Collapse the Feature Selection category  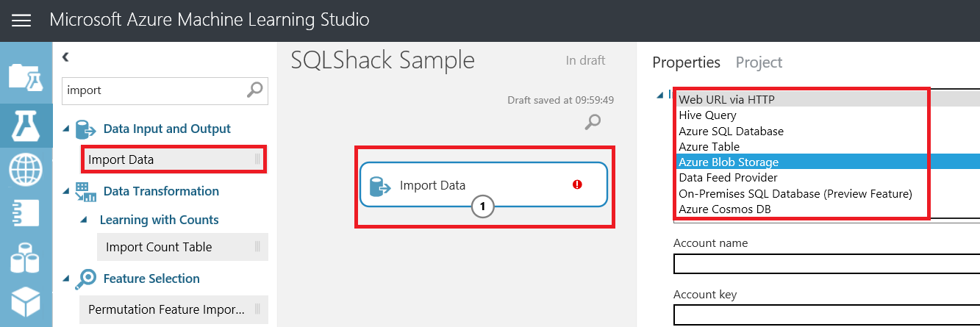pyautogui.click(x=66, y=279)
